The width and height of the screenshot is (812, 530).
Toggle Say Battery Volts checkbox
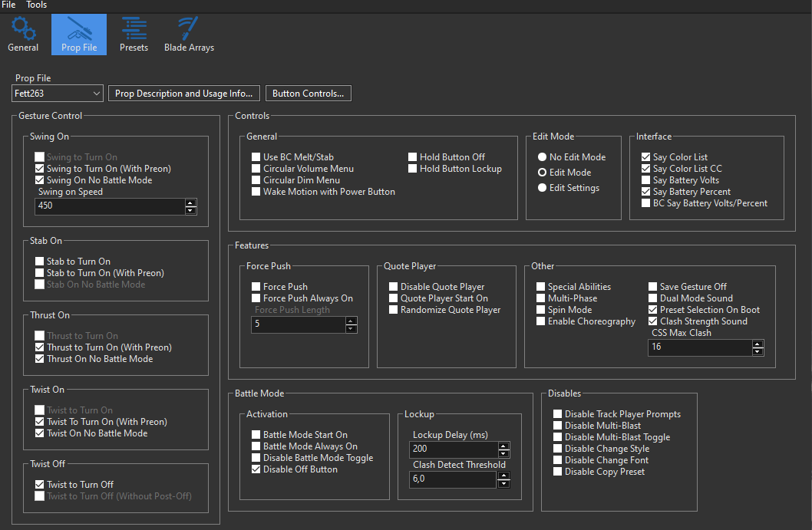click(x=646, y=180)
